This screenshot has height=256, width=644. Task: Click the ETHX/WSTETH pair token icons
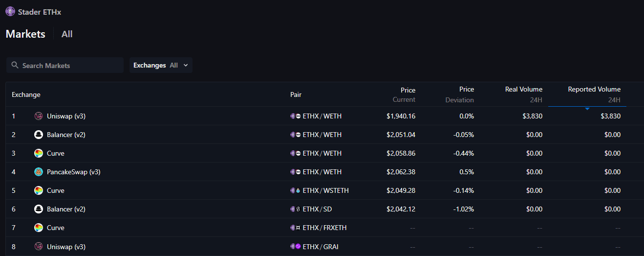(295, 190)
